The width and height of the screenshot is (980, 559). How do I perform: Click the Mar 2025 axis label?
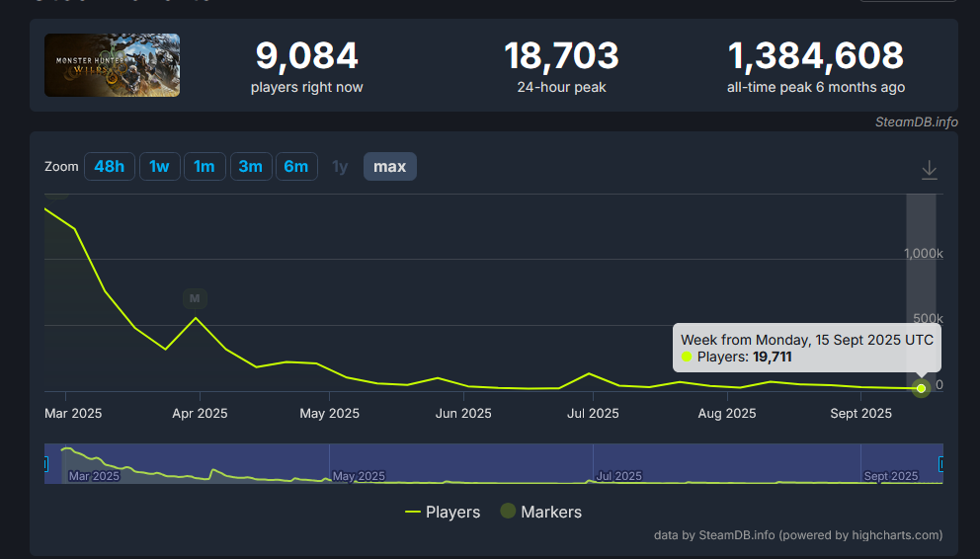click(x=73, y=414)
